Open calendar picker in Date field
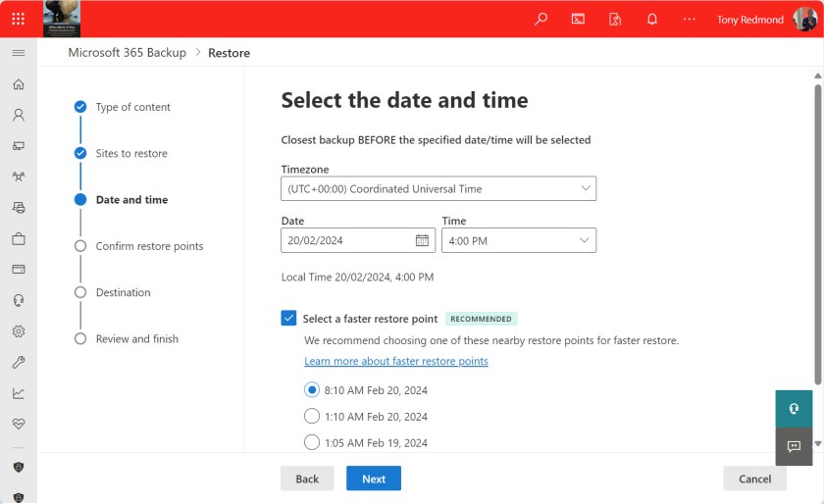Image resolution: width=824 pixels, height=504 pixels. coord(422,240)
